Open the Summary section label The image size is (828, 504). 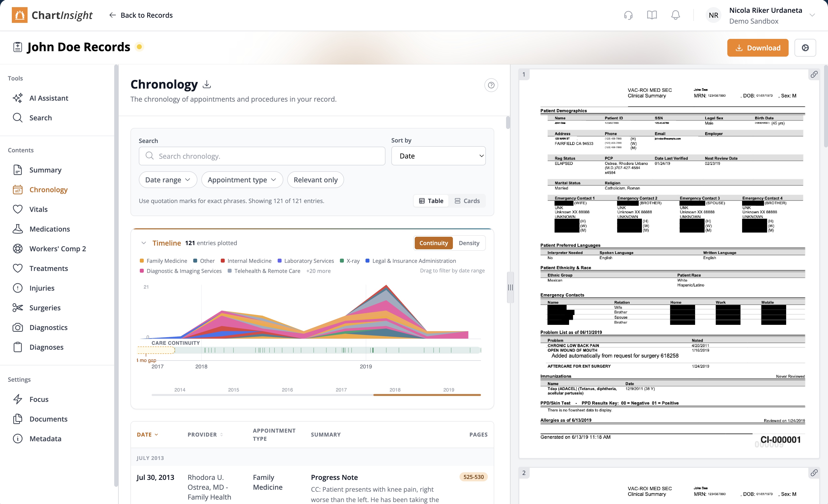pyautogui.click(x=45, y=170)
